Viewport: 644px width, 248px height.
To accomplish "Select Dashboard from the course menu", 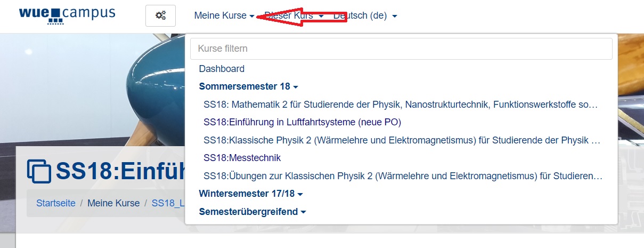I will 222,69.
